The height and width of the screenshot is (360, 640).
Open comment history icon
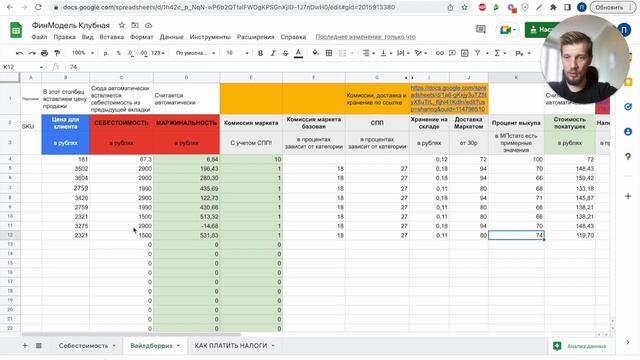(x=481, y=29)
